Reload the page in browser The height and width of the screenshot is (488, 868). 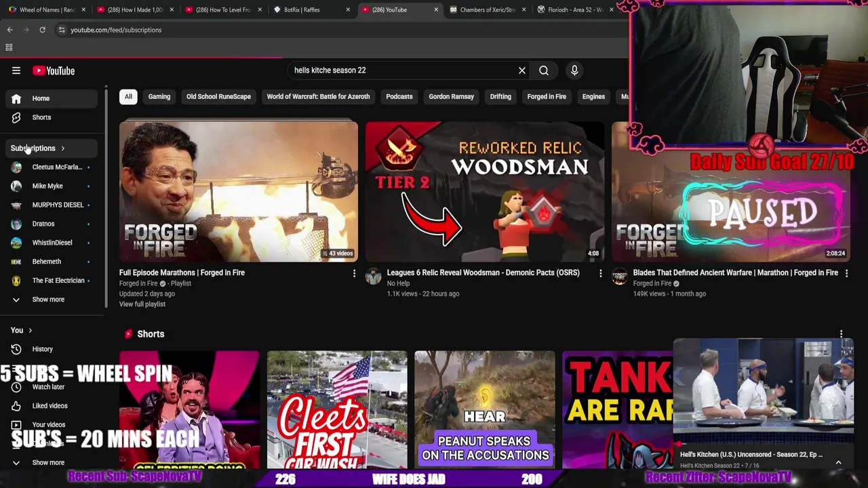(42, 30)
